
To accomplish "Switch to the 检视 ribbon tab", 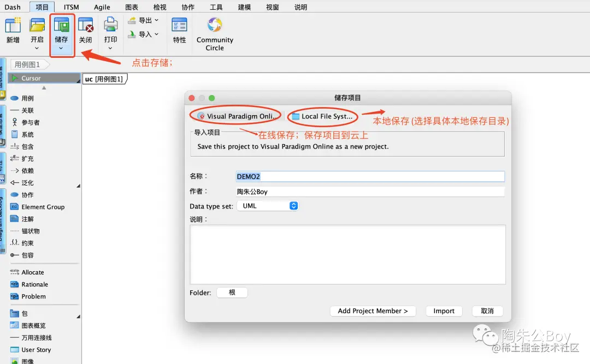I will pyautogui.click(x=160, y=7).
